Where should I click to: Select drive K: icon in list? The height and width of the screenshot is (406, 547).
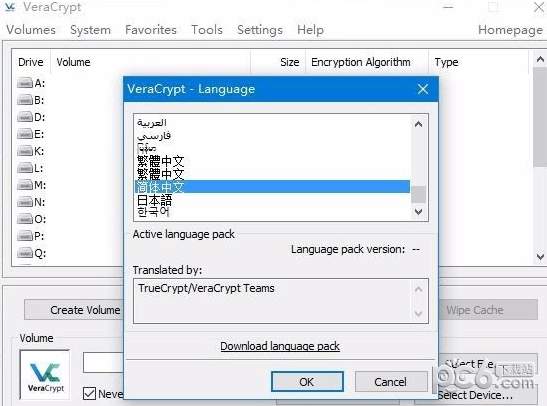coord(25,151)
